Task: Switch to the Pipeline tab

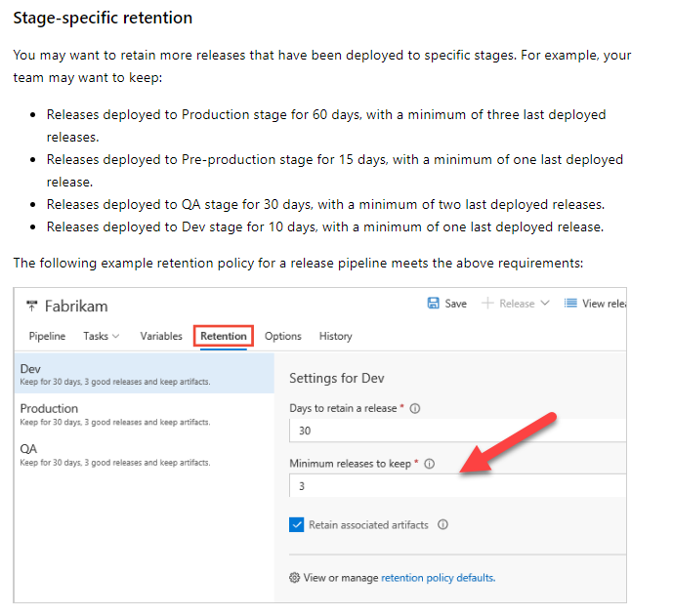Action: 47,336
